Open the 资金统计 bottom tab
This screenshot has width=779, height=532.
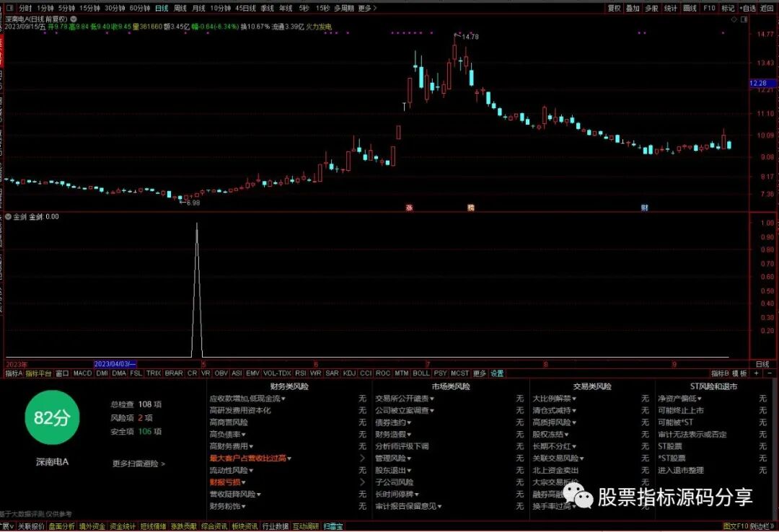coord(122,526)
